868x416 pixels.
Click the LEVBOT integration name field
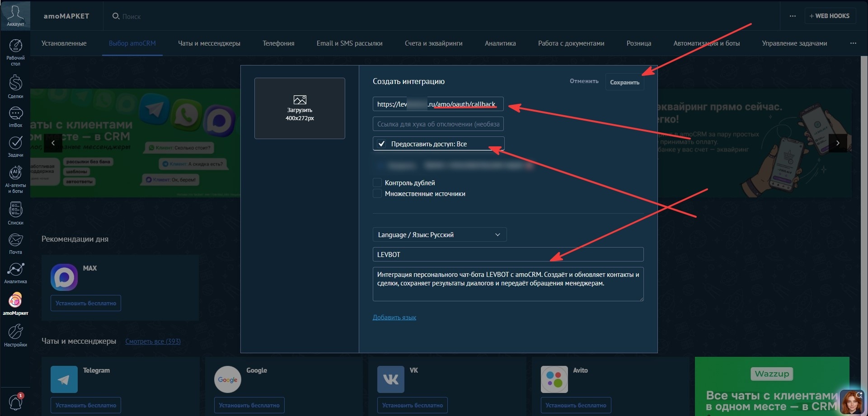click(508, 254)
